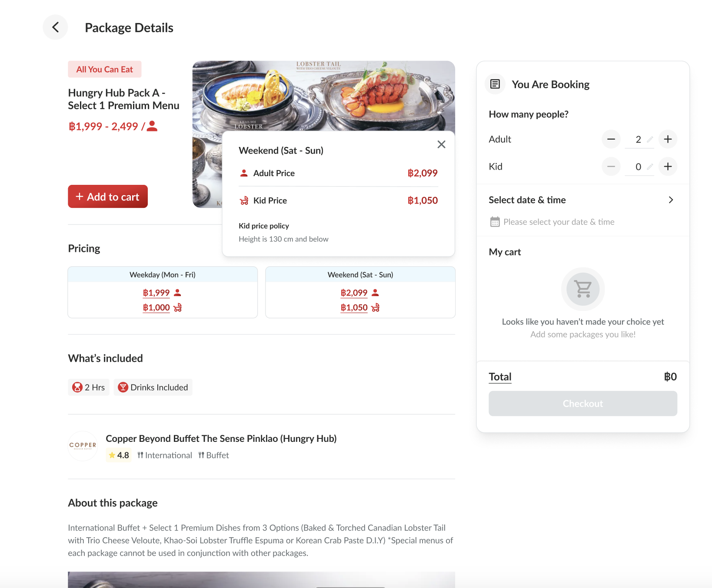Expand Select date & time chevron
Viewport: 712px width, 588px height.
coord(671,200)
